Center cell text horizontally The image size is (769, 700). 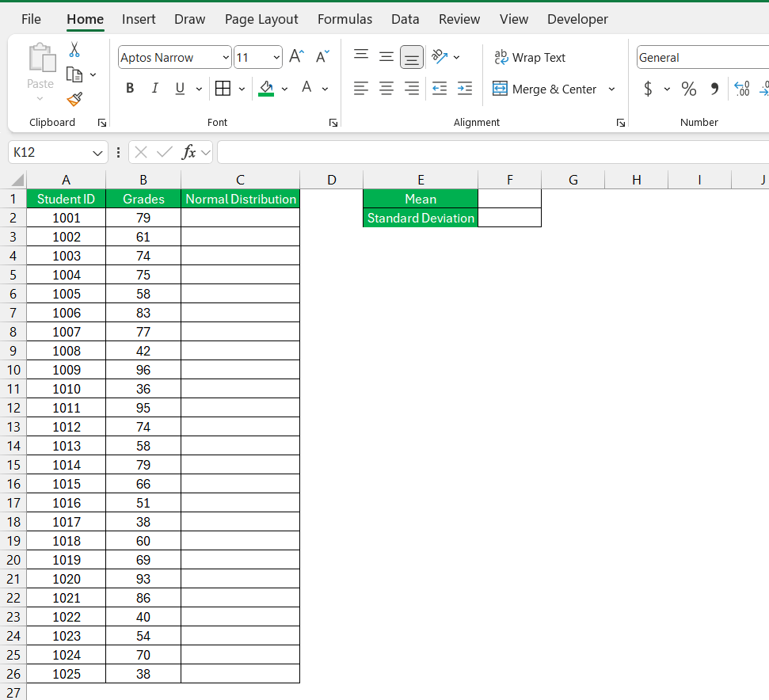coord(386,89)
